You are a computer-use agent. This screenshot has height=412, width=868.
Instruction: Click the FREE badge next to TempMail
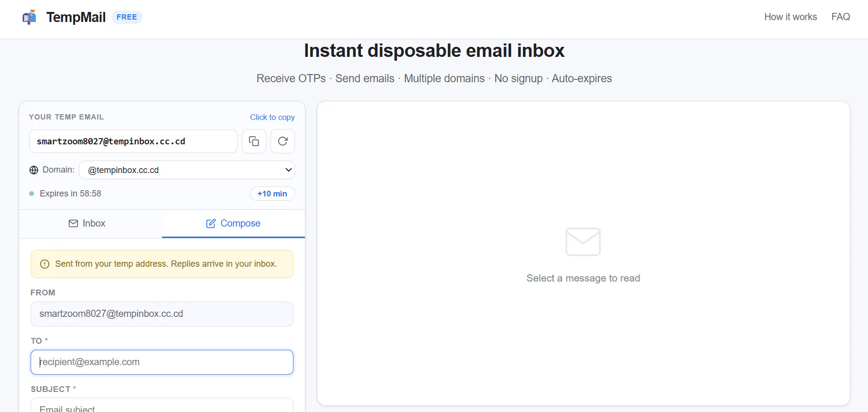click(127, 17)
